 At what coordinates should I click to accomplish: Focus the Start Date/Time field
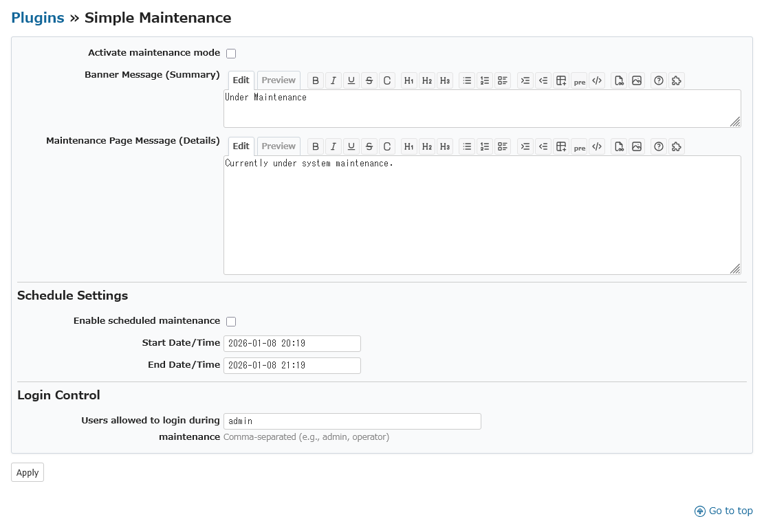click(x=292, y=344)
